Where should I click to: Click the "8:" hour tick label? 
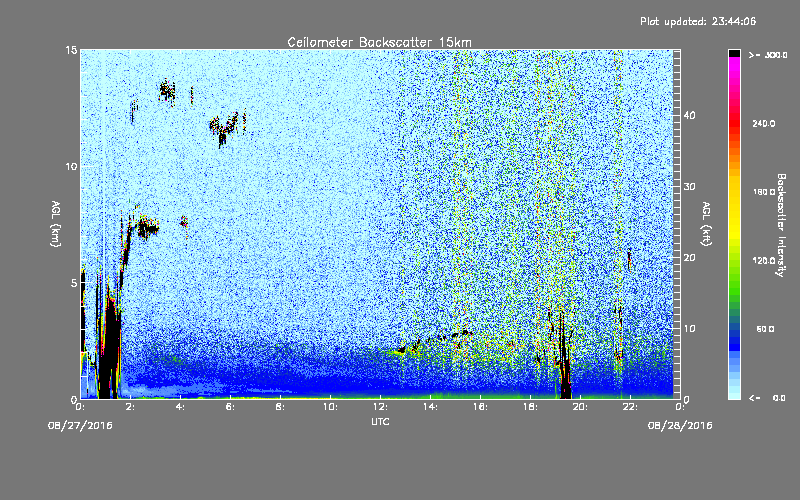pyautogui.click(x=281, y=407)
